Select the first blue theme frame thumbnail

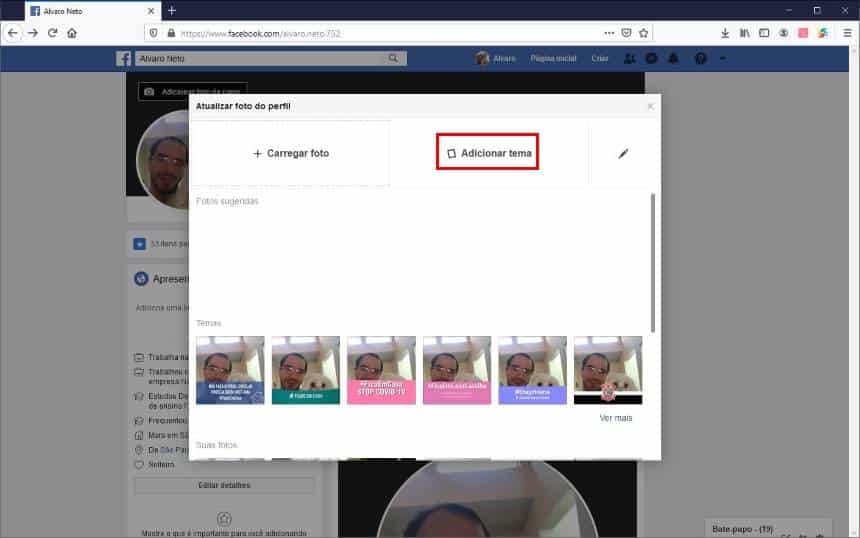click(x=230, y=370)
